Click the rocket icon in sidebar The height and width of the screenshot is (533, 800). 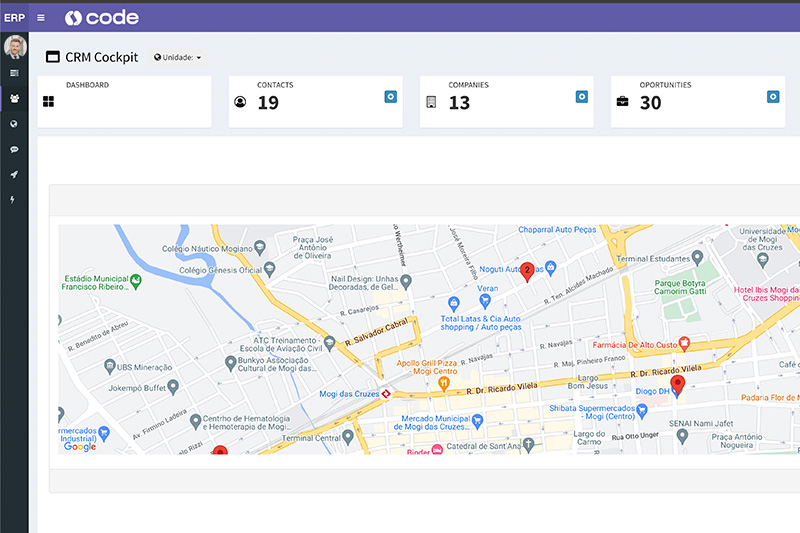[14, 174]
